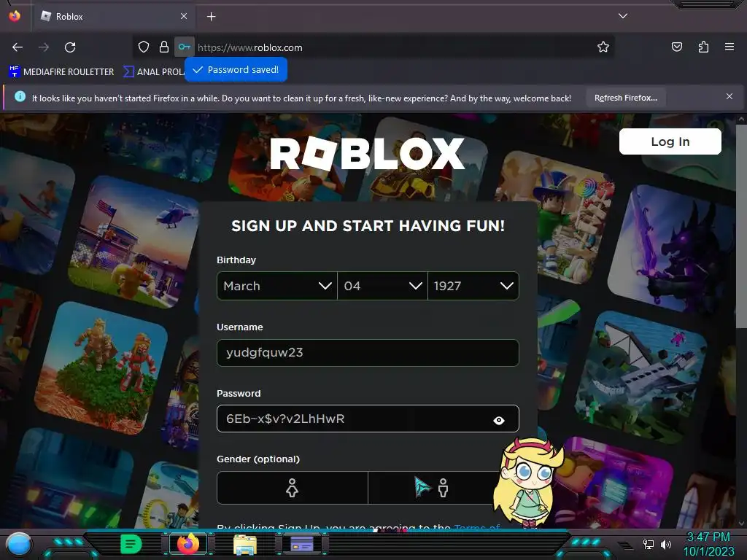This screenshot has width=747, height=560.
Task: Open the Pocket save icon
Action: click(676, 47)
